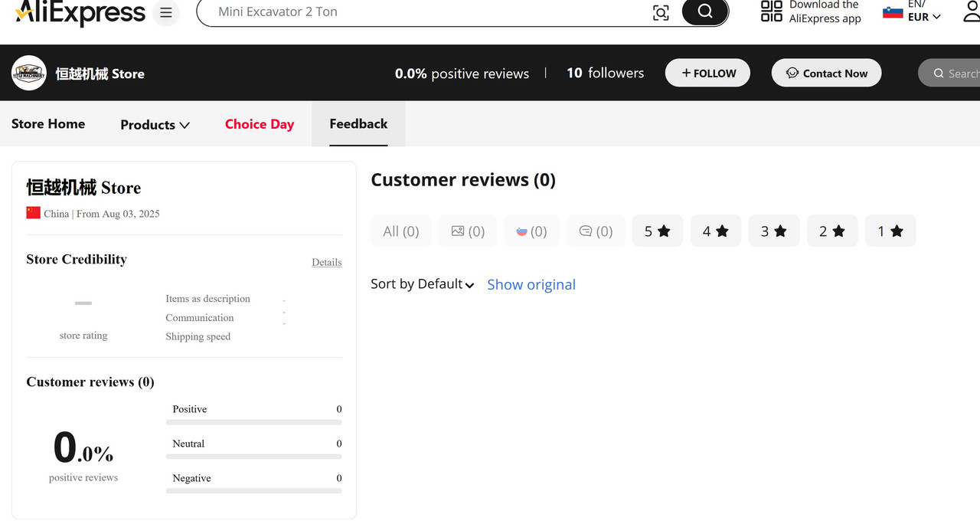Follow the store
Viewport: 980px width, 521px height.
click(x=708, y=73)
